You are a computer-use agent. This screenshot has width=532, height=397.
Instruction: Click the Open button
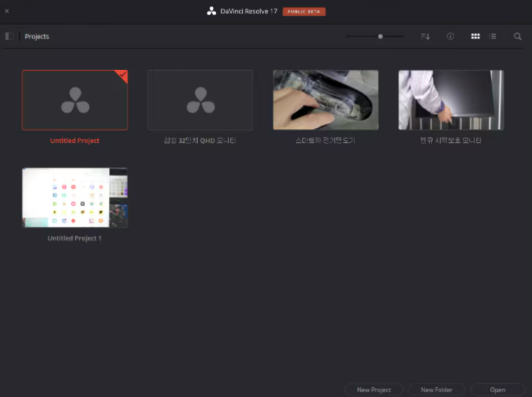[498, 390]
